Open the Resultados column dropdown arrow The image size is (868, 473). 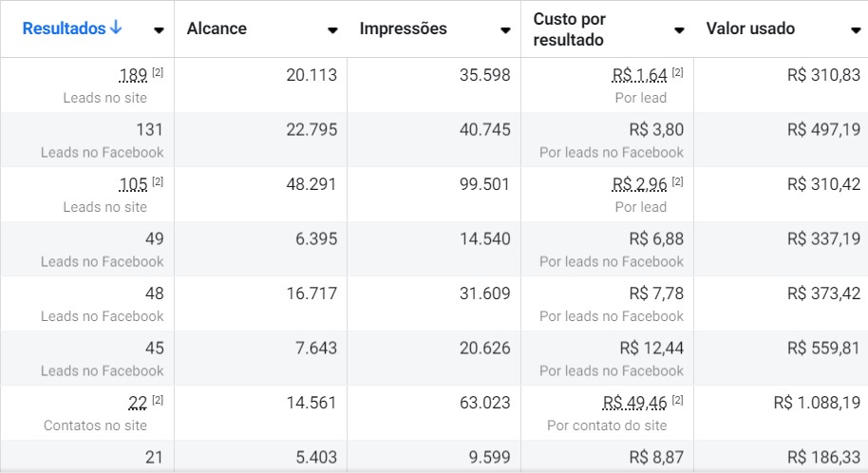(159, 30)
